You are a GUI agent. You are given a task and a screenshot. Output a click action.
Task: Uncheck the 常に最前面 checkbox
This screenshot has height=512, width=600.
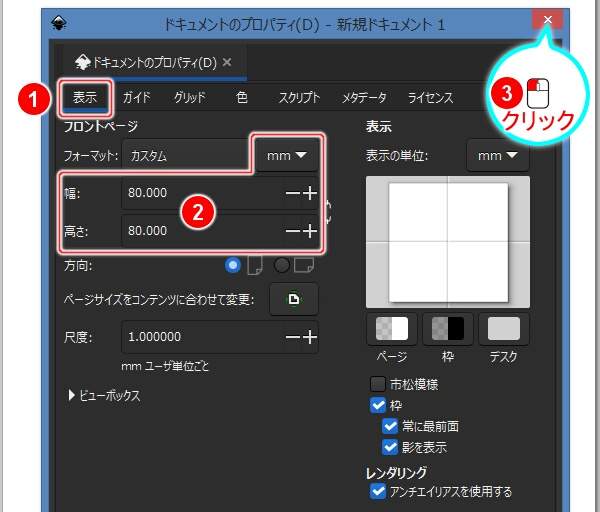coord(390,426)
